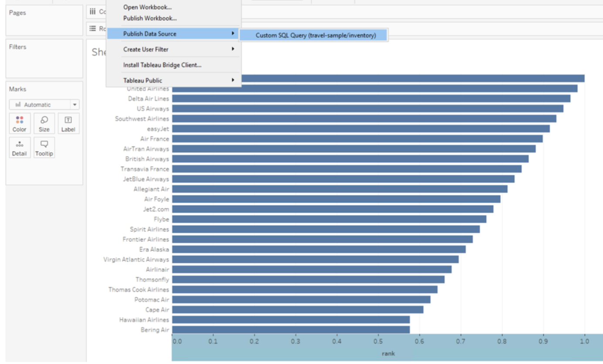Select the Publish Data Source menu item
Image resolution: width=603 pixels, height=364 pixels.
click(173, 34)
